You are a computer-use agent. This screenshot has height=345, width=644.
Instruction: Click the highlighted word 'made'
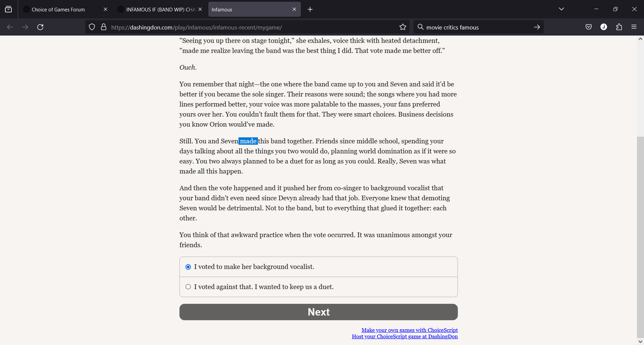248,141
